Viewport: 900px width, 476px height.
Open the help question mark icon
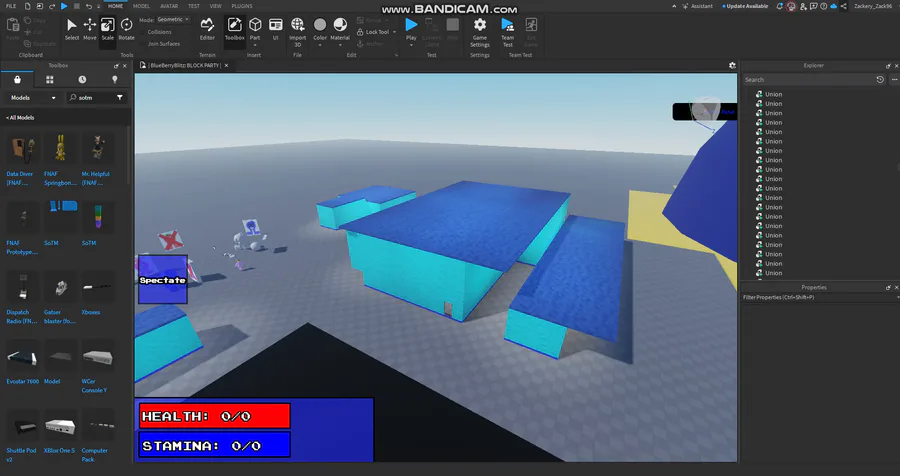click(824, 6)
